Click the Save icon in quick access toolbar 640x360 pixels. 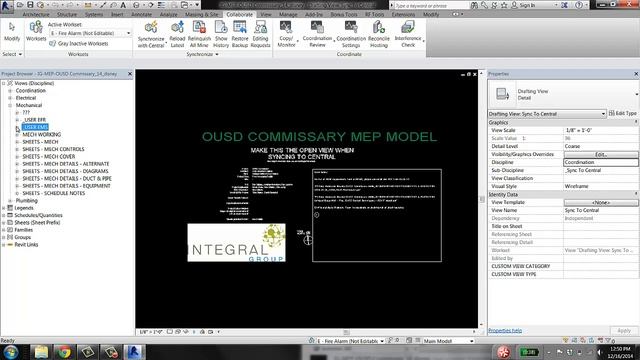(30, 5)
